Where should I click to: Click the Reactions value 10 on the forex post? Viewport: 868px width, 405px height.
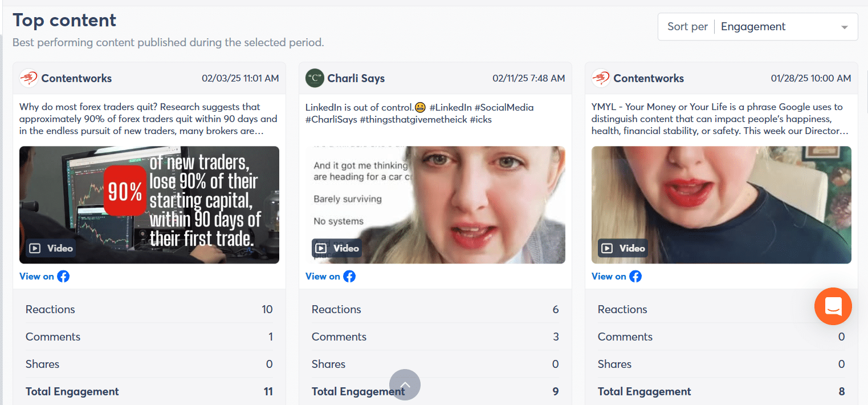[267, 309]
